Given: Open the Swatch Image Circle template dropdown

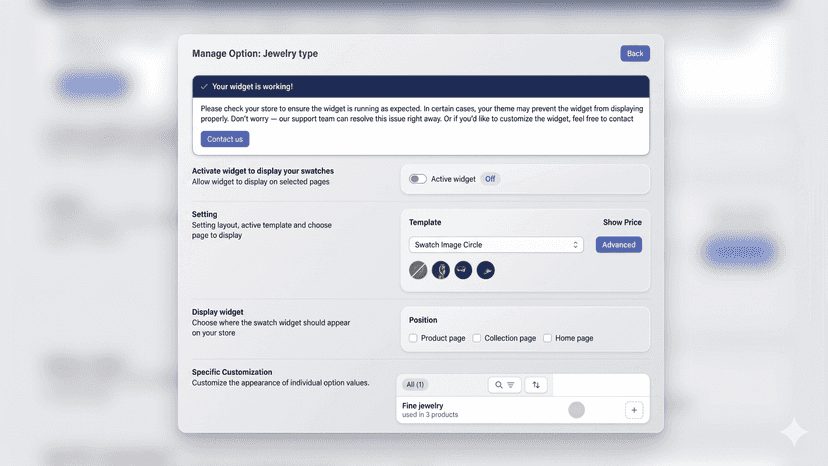Looking at the screenshot, I should 496,245.
